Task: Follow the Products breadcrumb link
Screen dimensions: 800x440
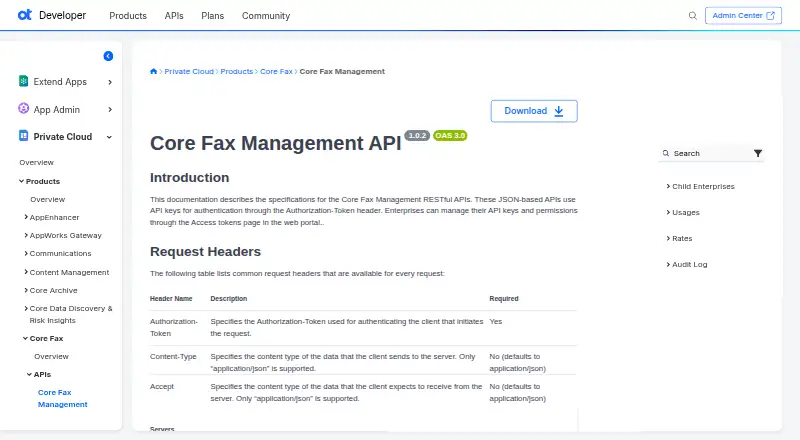Action: pos(237,71)
